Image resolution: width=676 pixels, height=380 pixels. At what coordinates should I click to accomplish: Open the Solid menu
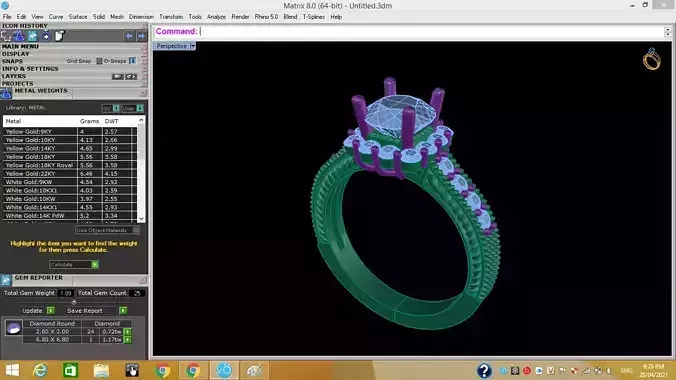[99, 17]
